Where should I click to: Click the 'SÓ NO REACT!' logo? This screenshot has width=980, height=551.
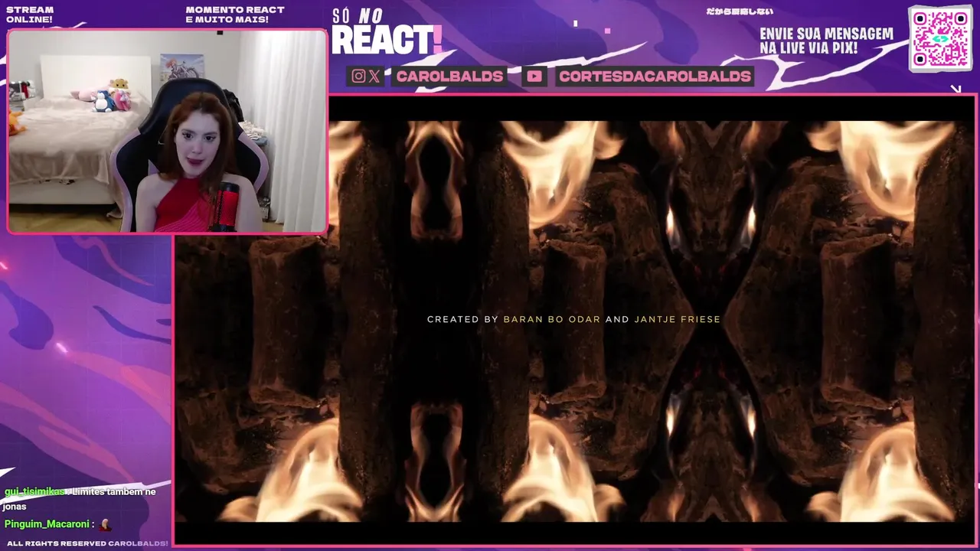387,32
